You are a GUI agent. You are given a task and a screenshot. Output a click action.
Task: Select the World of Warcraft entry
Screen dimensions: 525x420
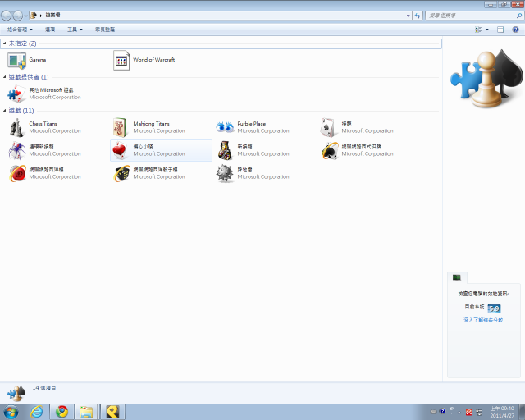tap(144, 60)
